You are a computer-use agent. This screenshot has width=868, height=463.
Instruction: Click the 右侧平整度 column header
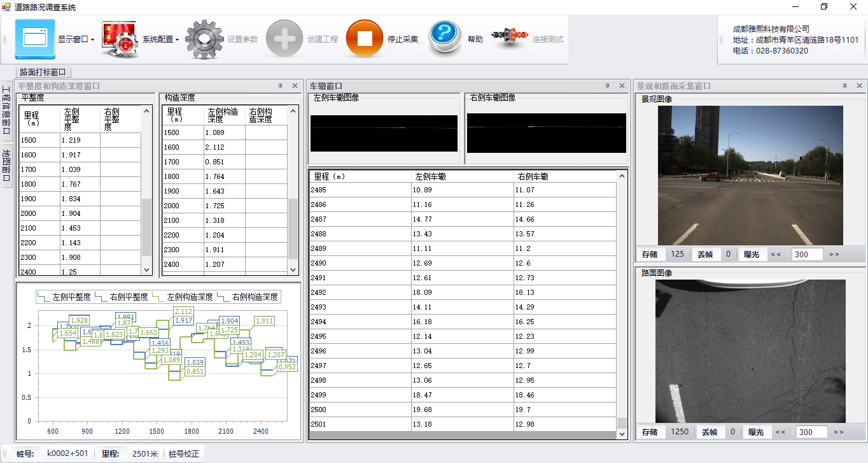(121, 119)
